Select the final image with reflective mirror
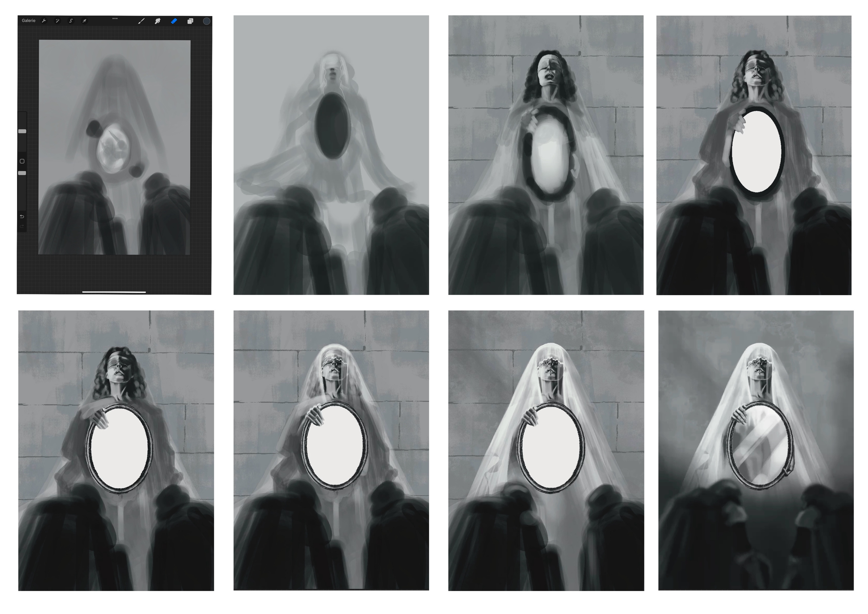Viewport: 868px width, 614px height. point(756,450)
